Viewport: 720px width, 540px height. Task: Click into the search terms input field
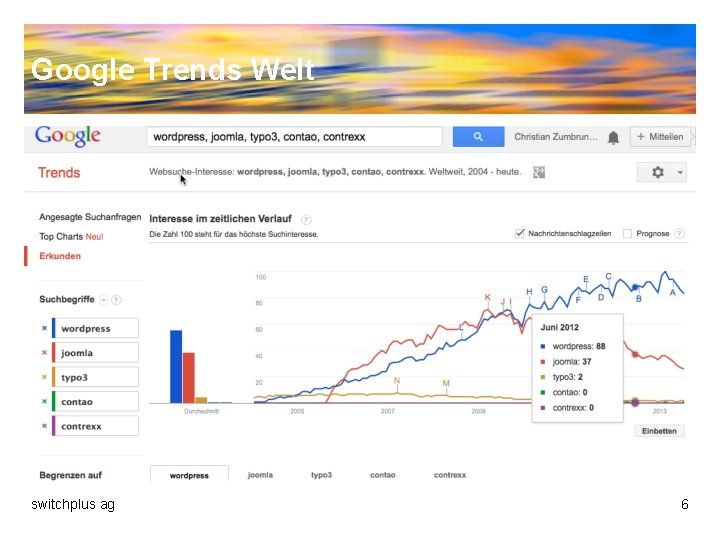[x=294, y=137]
